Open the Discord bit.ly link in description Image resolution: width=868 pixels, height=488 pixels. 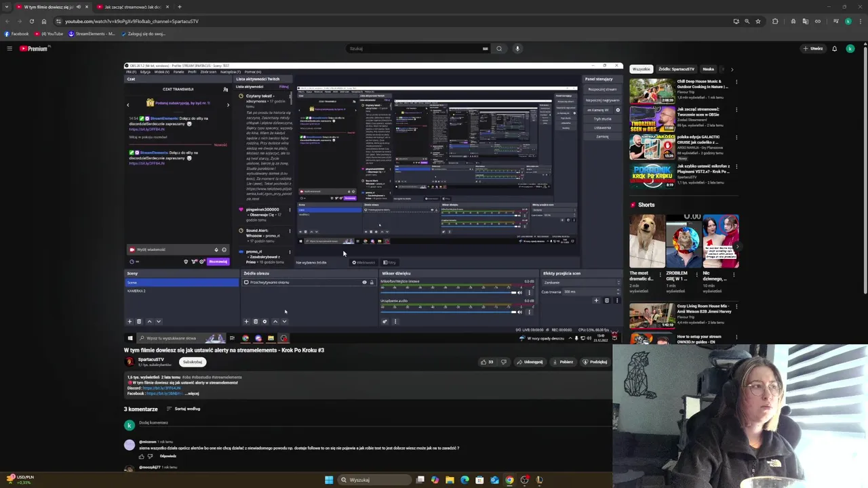tap(162, 388)
